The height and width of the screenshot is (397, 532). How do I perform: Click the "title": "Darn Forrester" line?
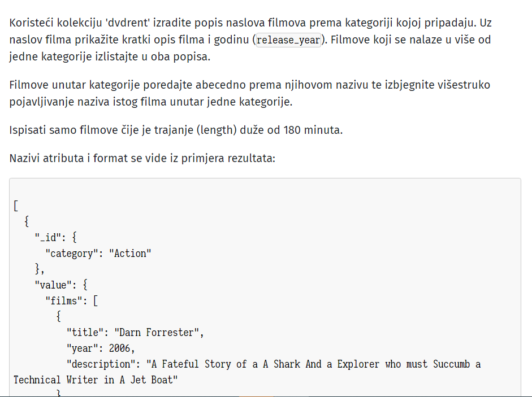[135, 332]
